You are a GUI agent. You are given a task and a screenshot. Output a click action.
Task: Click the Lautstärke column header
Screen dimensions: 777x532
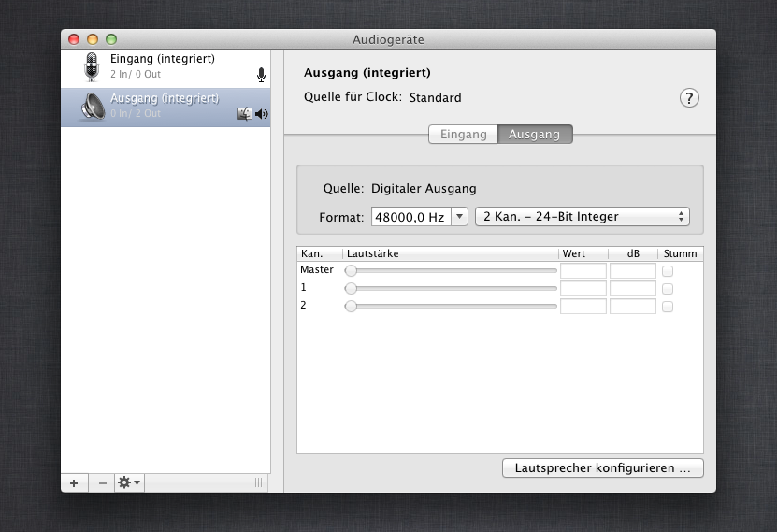450,253
